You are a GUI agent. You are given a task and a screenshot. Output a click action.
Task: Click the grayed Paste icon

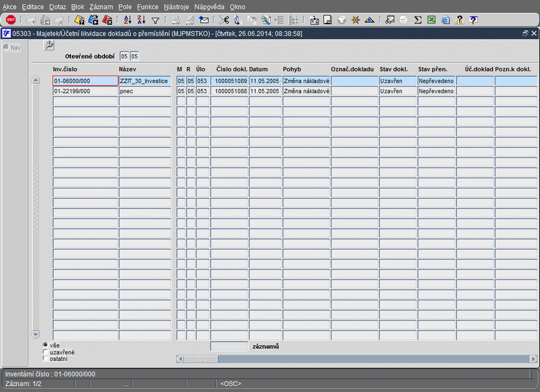pos(252,20)
